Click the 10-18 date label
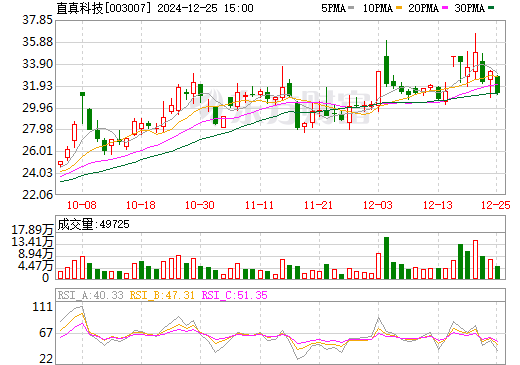Viewport: 520px width, 365px height. point(141,205)
